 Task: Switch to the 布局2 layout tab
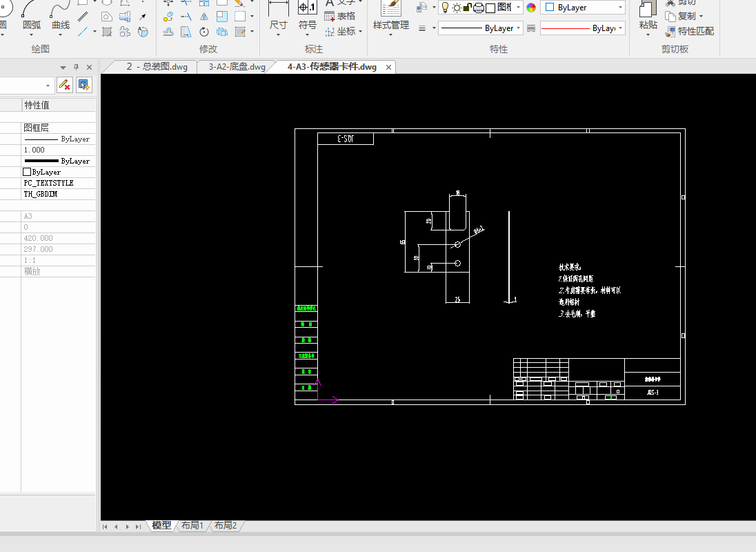[x=225, y=526]
